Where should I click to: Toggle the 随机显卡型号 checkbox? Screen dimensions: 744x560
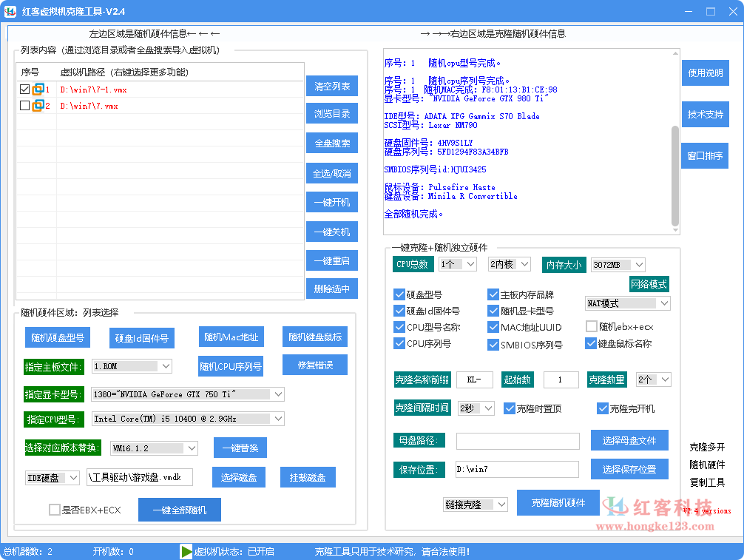click(x=493, y=311)
